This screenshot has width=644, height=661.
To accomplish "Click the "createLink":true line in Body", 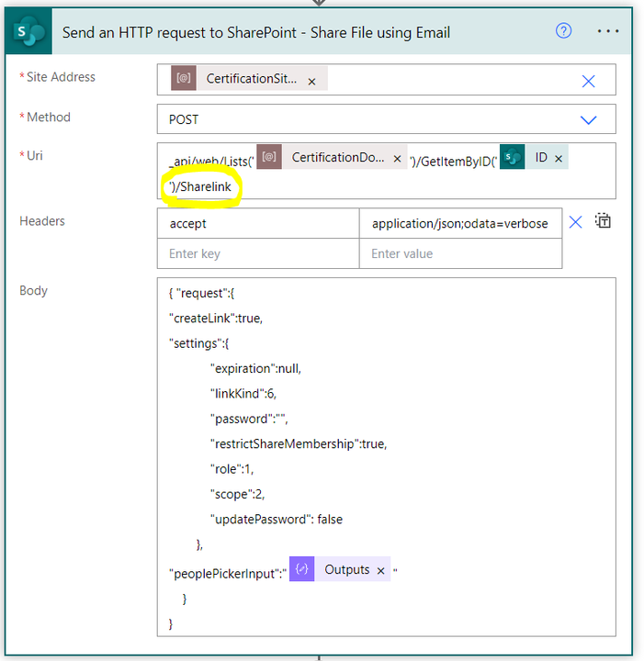I will pyautogui.click(x=216, y=319).
